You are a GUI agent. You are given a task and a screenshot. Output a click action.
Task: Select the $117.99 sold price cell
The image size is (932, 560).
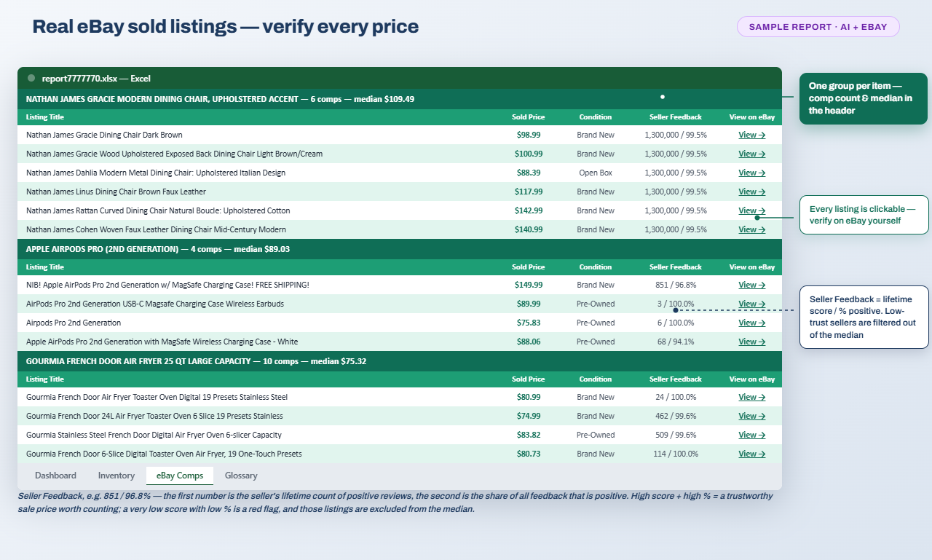(x=529, y=192)
